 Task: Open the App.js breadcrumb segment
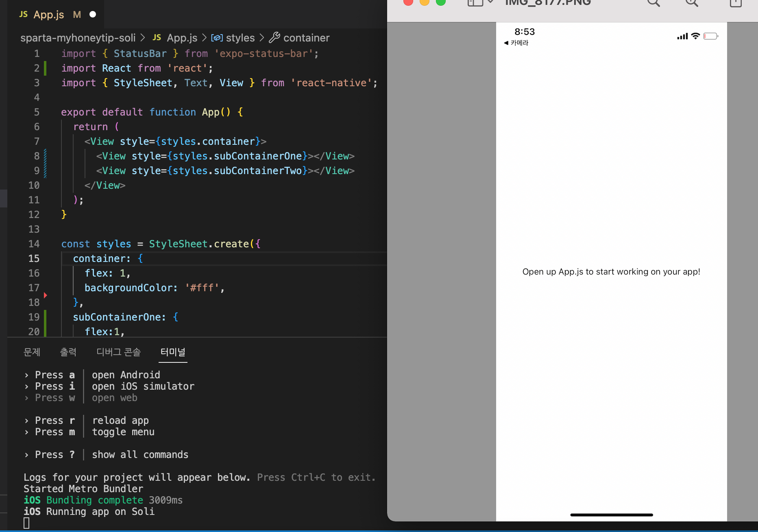pos(182,38)
